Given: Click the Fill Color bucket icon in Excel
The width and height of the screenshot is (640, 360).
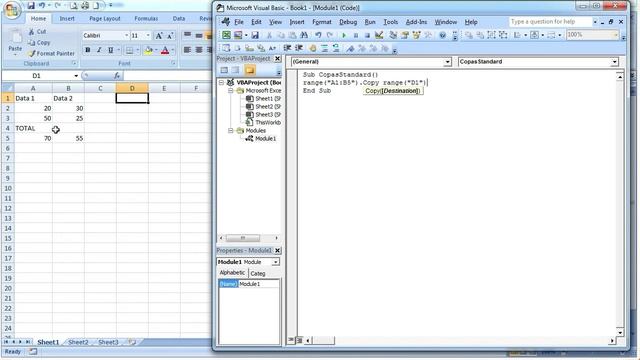Looking at the screenshot, I should [149, 50].
